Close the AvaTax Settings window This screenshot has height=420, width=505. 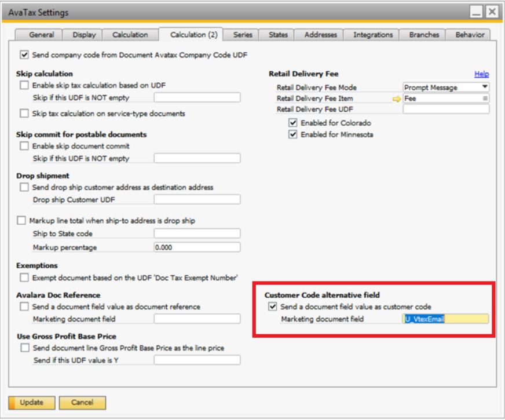click(x=492, y=12)
